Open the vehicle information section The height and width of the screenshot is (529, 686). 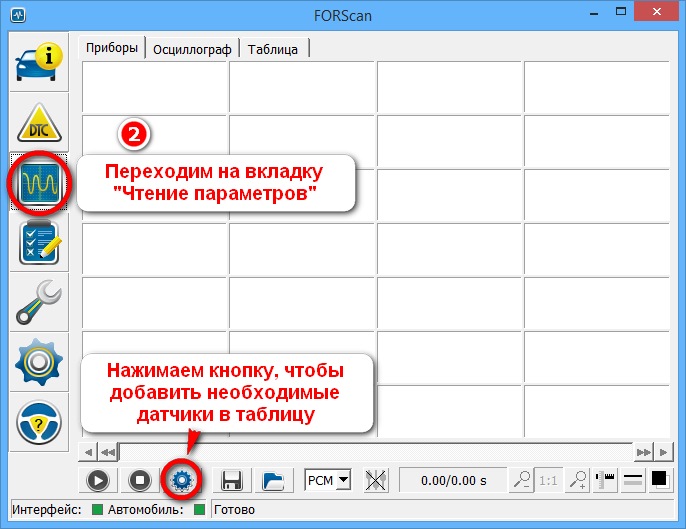click(39, 62)
